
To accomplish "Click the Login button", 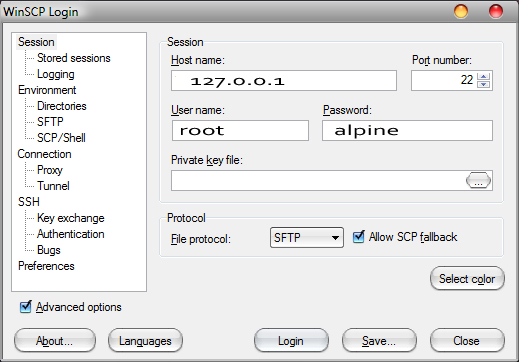I will 291,341.
